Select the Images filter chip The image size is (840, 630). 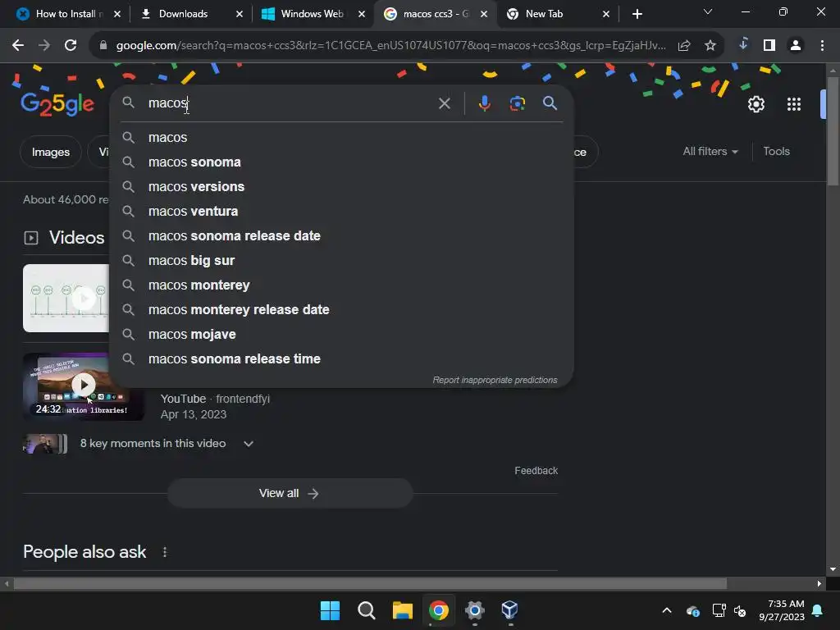(x=50, y=152)
